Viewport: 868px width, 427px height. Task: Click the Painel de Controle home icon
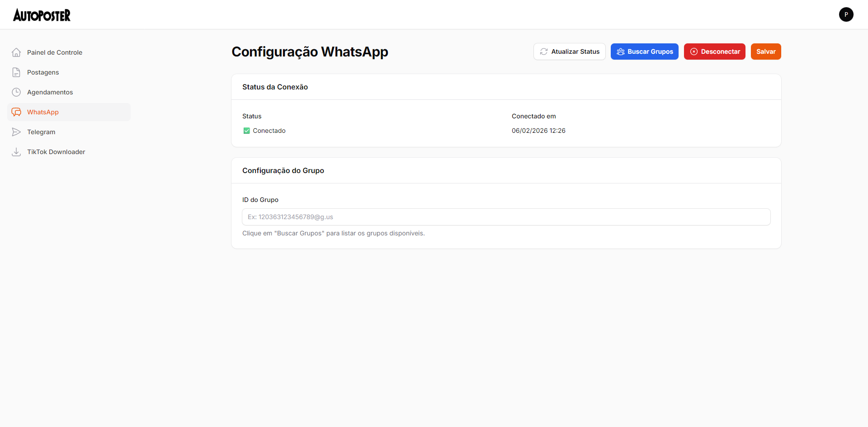click(16, 52)
